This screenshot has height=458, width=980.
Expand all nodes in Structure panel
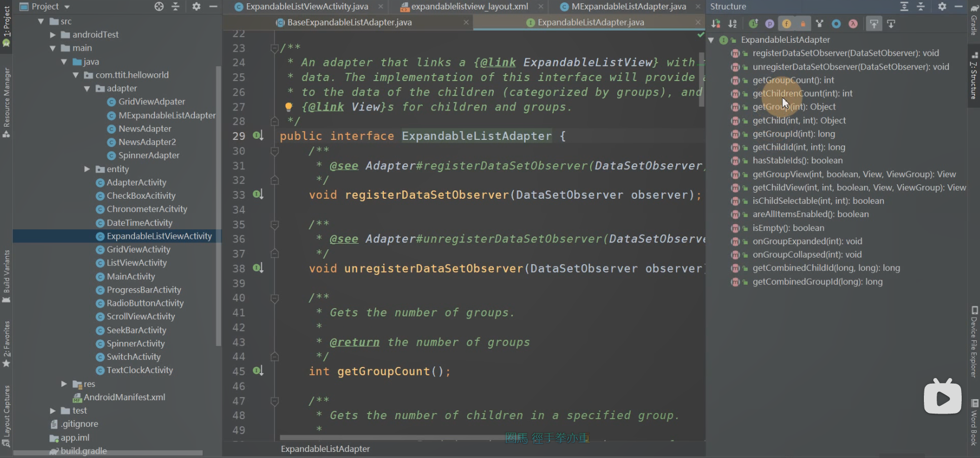tap(904, 7)
